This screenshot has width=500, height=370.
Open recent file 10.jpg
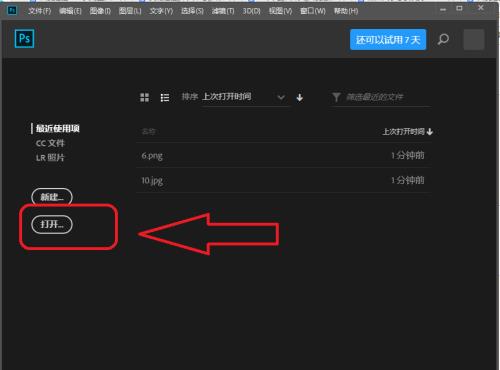tap(284, 180)
